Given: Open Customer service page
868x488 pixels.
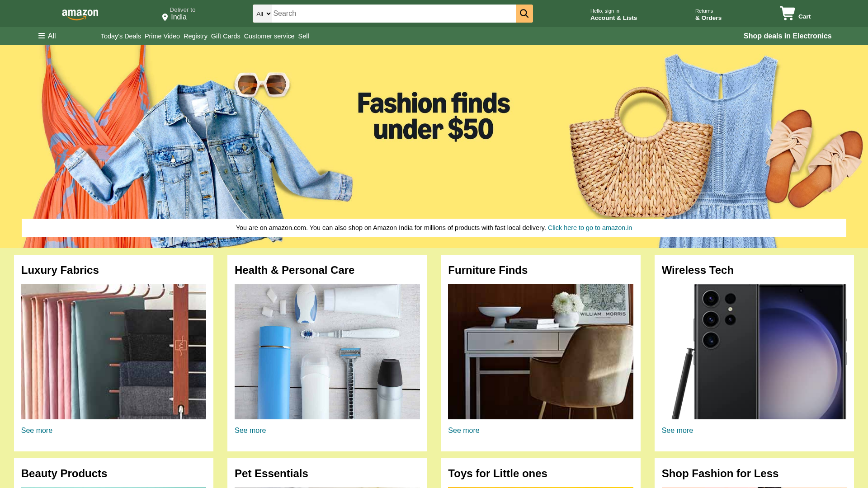Looking at the screenshot, I should tap(269, 36).
